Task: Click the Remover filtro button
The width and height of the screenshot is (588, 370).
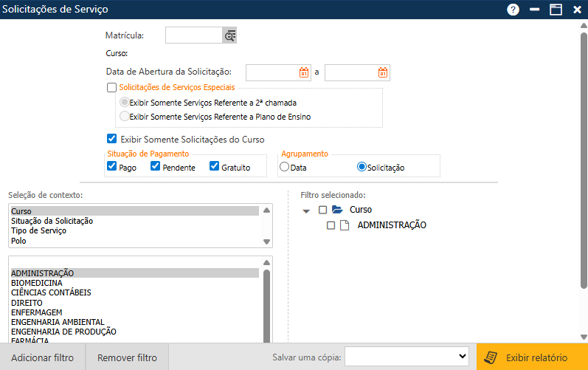Action: tap(127, 357)
